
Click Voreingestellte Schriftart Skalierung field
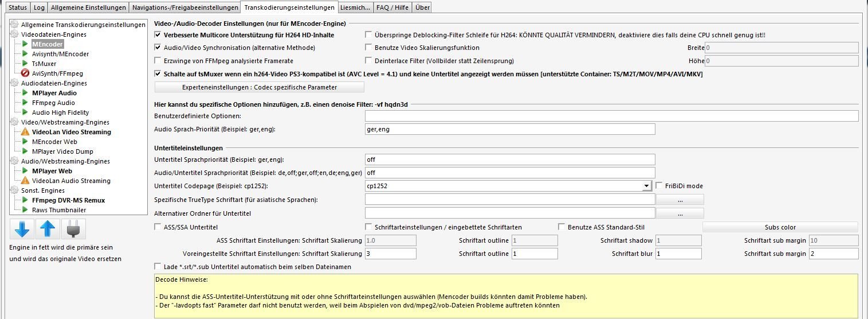click(x=391, y=254)
